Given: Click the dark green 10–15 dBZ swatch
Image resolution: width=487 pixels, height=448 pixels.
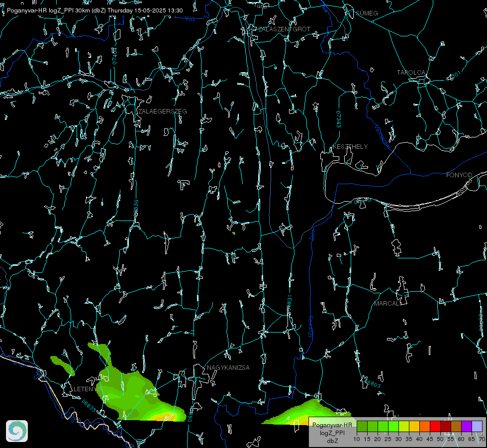Looking at the screenshot, I should tap(362, 426).
